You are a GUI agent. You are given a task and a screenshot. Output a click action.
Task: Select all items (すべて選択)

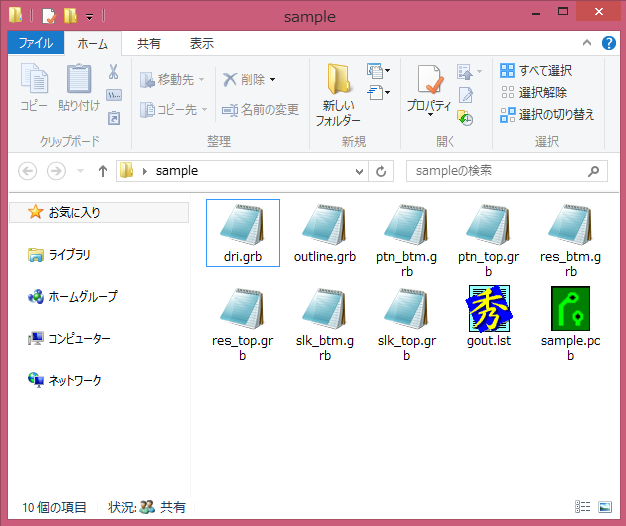pyautogui.click(x=536, y=71)
